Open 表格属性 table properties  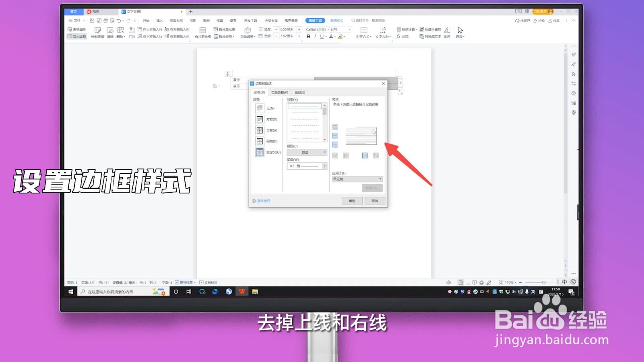(76, 30)
